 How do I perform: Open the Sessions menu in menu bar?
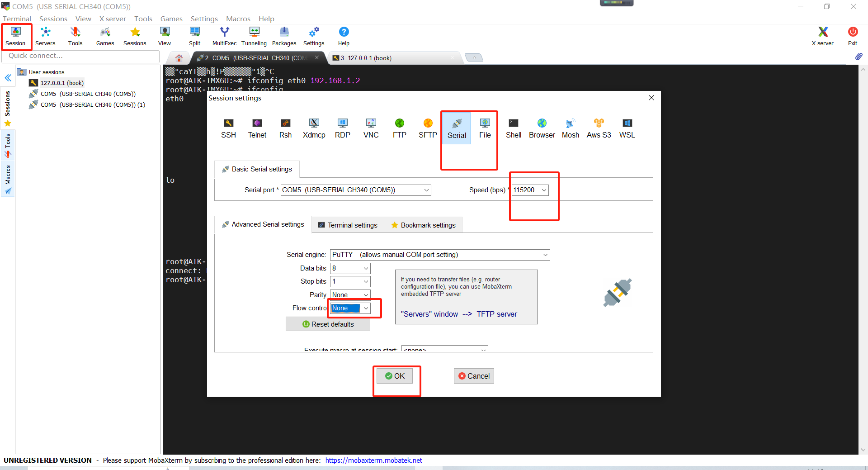click(x=53, y=19)
